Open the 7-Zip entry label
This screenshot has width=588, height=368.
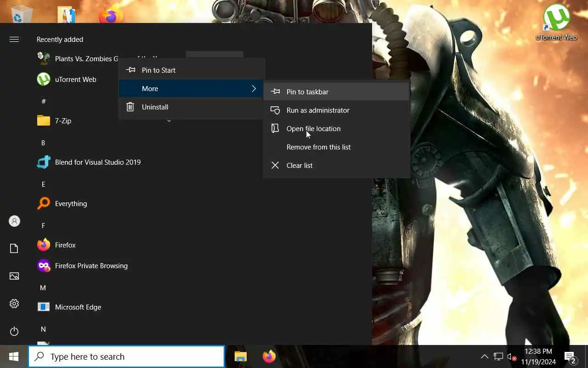point(63,121)
